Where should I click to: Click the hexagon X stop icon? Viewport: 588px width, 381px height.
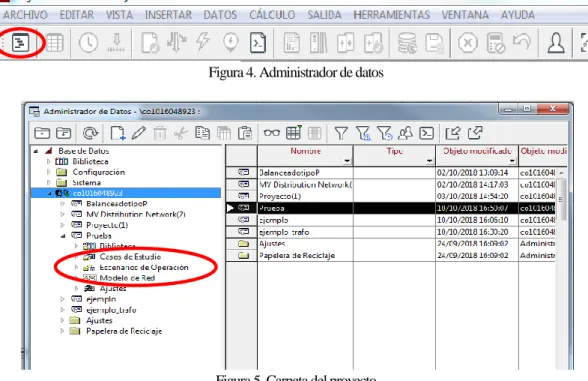click(468, 43)
